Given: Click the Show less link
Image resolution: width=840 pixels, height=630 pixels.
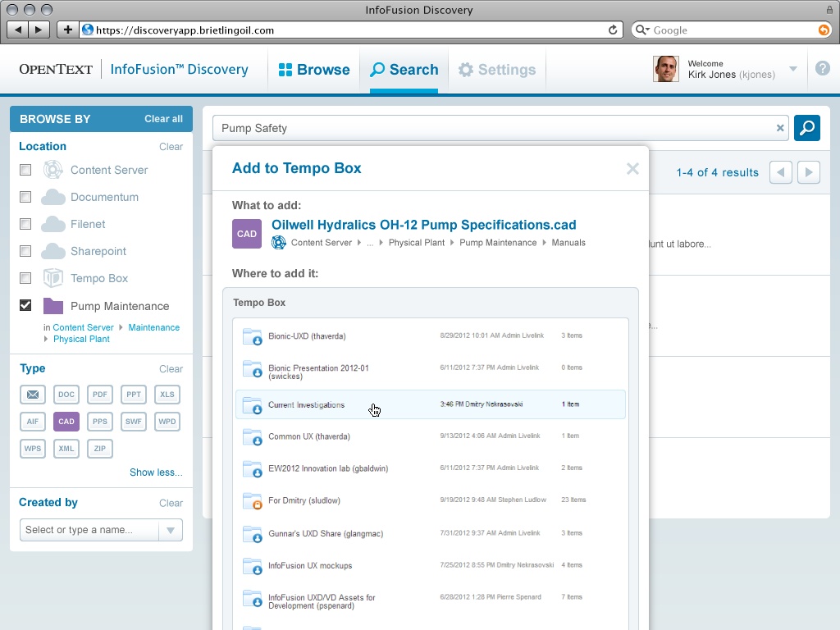Looking at the screenshot, I should pyautogui.click(x=156, y=472).
